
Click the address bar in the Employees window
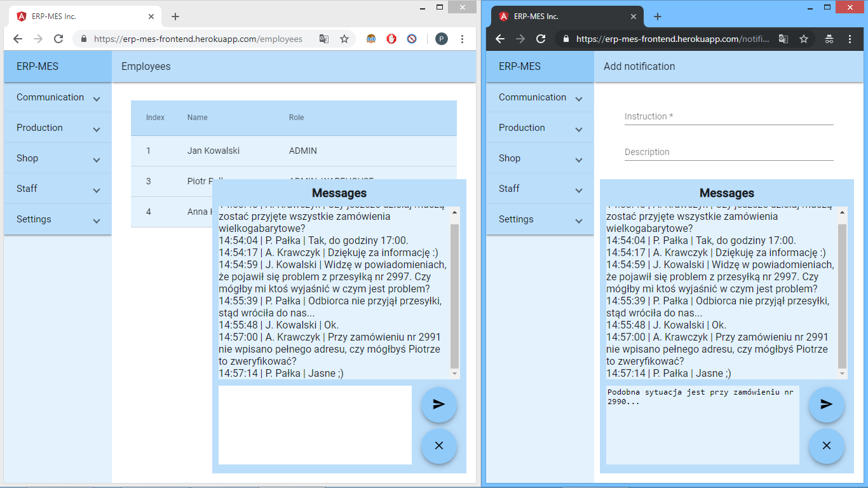pos(198,39)
